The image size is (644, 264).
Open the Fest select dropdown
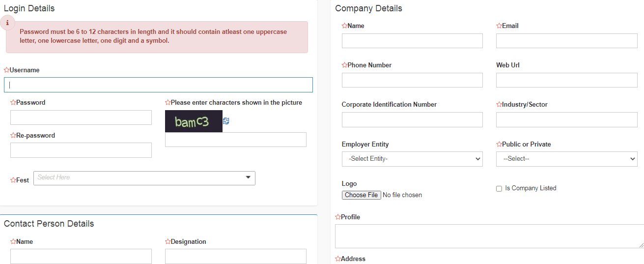pos(144,178)
